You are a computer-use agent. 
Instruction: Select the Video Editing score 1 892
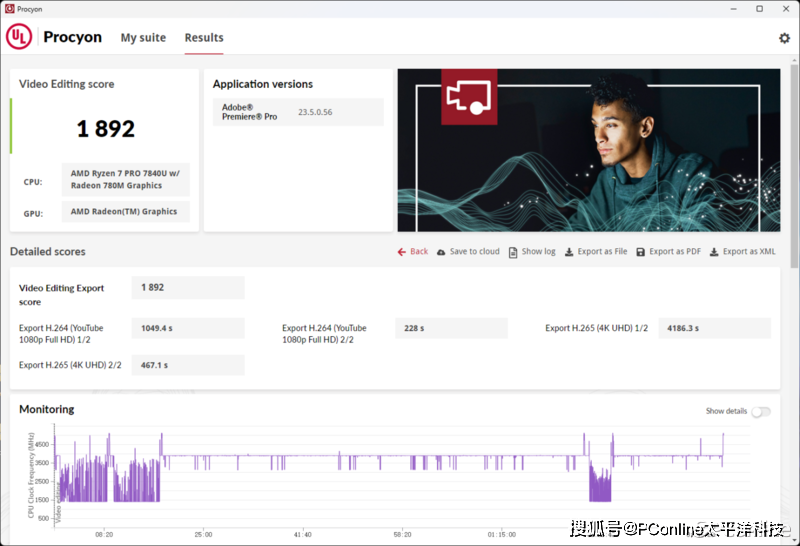click(x=105, y=128)
